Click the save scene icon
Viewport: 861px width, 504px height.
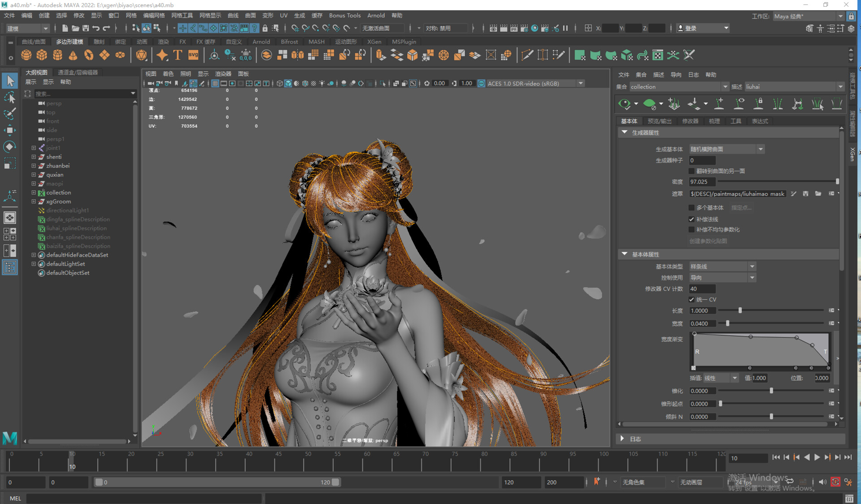click(85, 28)
